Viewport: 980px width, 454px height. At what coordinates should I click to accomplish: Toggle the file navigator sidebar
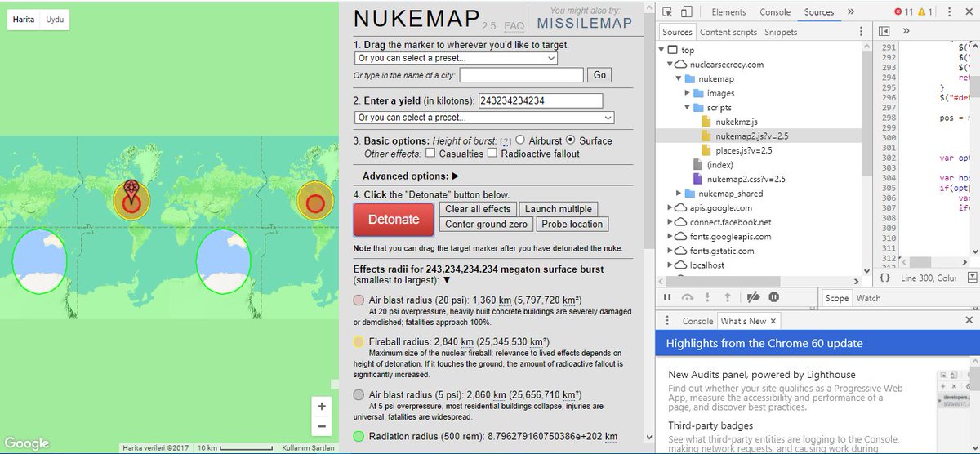click(884, 32)
